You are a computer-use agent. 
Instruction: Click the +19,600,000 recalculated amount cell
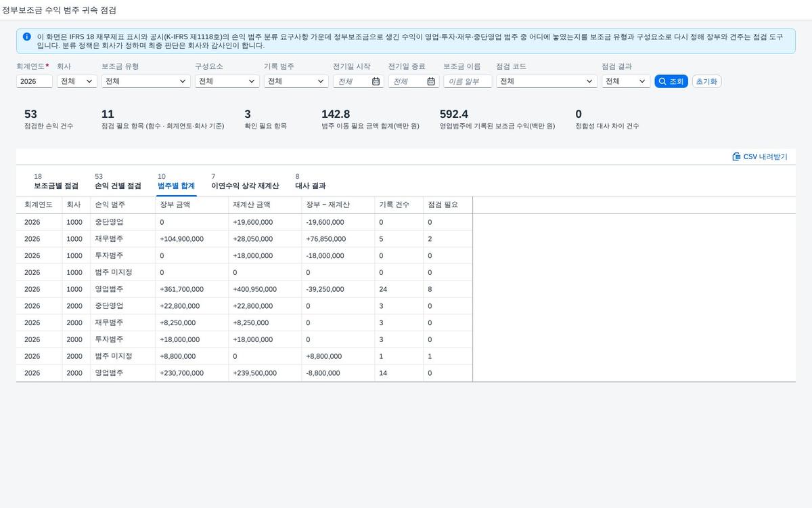265,222
